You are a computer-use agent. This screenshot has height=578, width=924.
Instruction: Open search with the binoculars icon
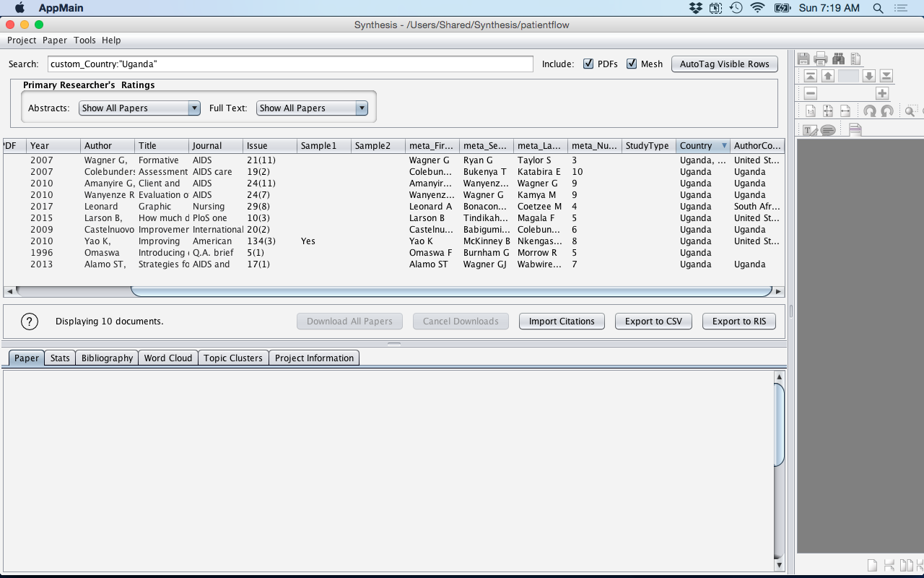tap(838, 59)
